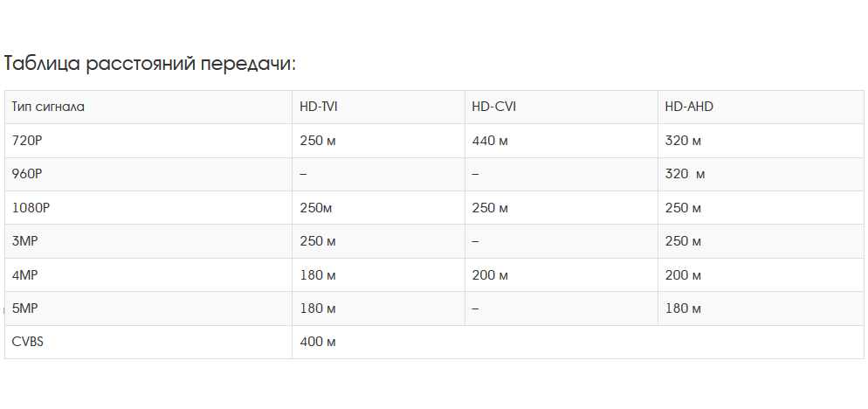
Task: Select the HD-AHD column header
Action: (689, 107)
